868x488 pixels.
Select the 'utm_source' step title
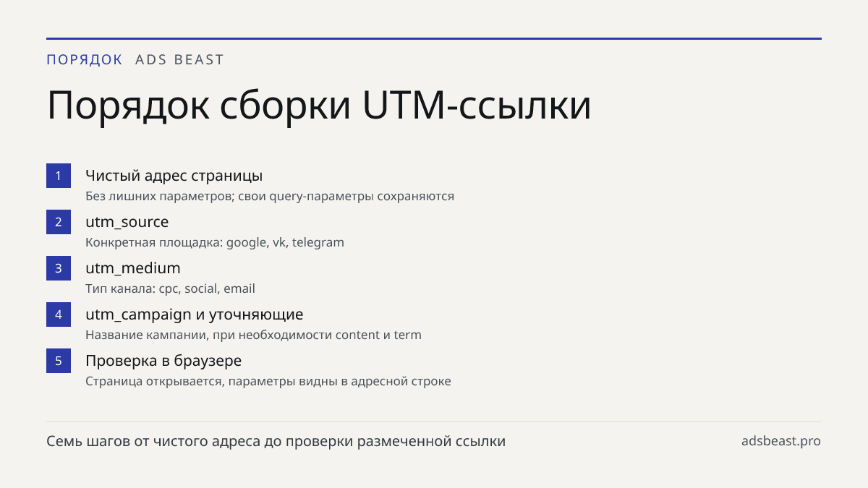click(127, 222)
